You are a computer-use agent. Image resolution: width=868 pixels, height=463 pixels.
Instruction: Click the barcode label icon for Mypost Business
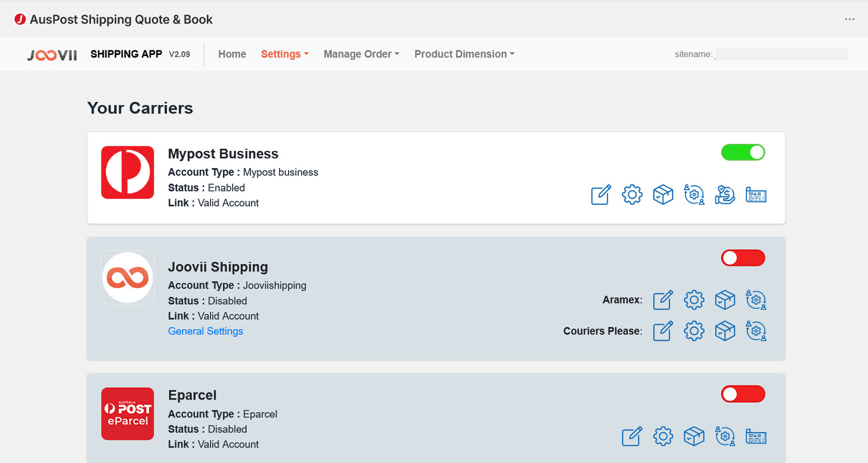pyautogui.click(x=756, y=195)
